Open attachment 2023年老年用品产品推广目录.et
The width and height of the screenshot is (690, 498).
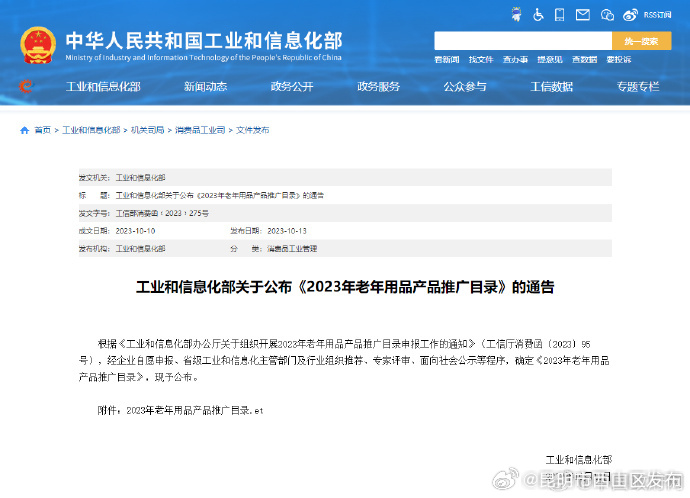click(195, 410)
